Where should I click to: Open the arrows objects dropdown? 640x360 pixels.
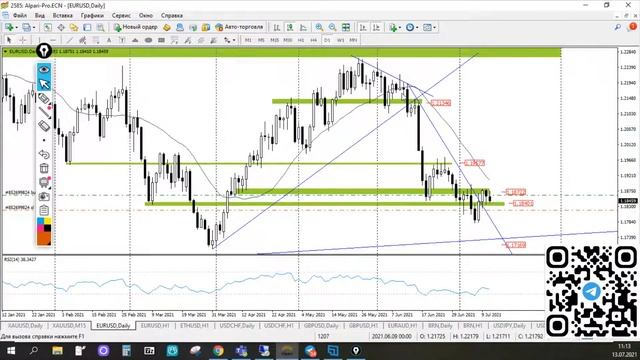coord(229,40)
